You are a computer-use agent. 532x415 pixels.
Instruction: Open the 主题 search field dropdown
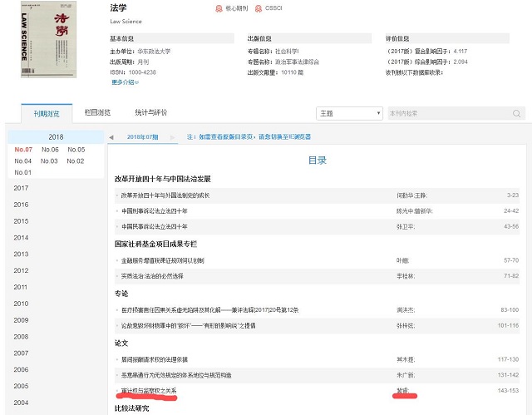pyautogui.click(x=348, y=113)
